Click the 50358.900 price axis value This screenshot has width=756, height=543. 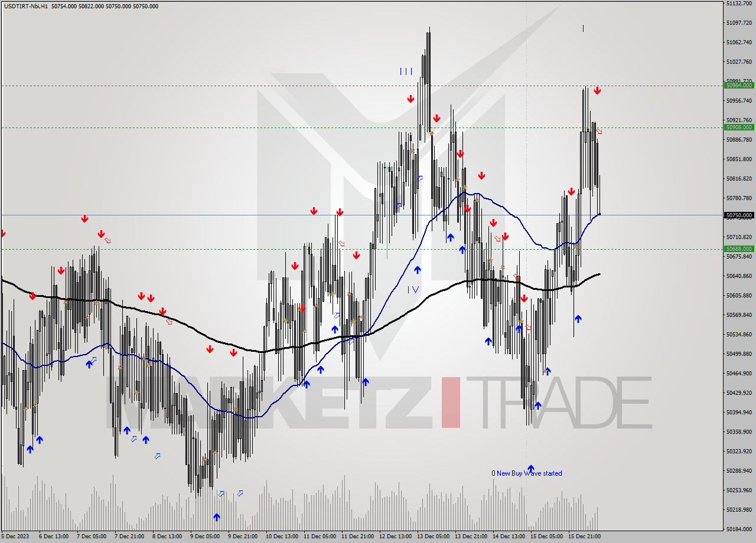(739, 432)
